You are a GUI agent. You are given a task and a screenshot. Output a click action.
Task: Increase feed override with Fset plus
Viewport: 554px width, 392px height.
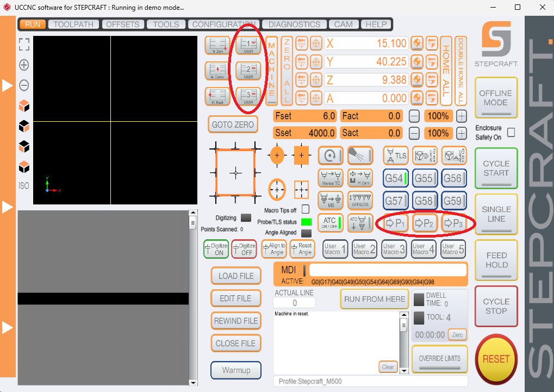click(x=461, y=116)
